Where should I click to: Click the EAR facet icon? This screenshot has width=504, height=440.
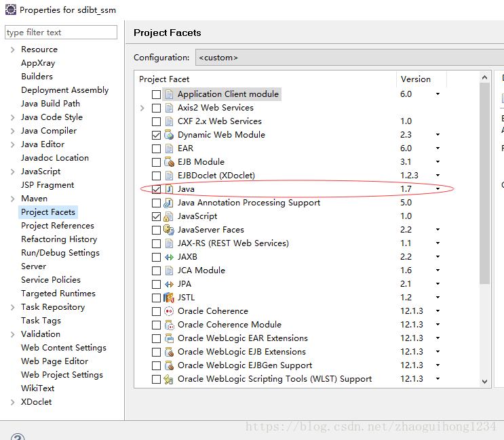[x=169, y=148]
